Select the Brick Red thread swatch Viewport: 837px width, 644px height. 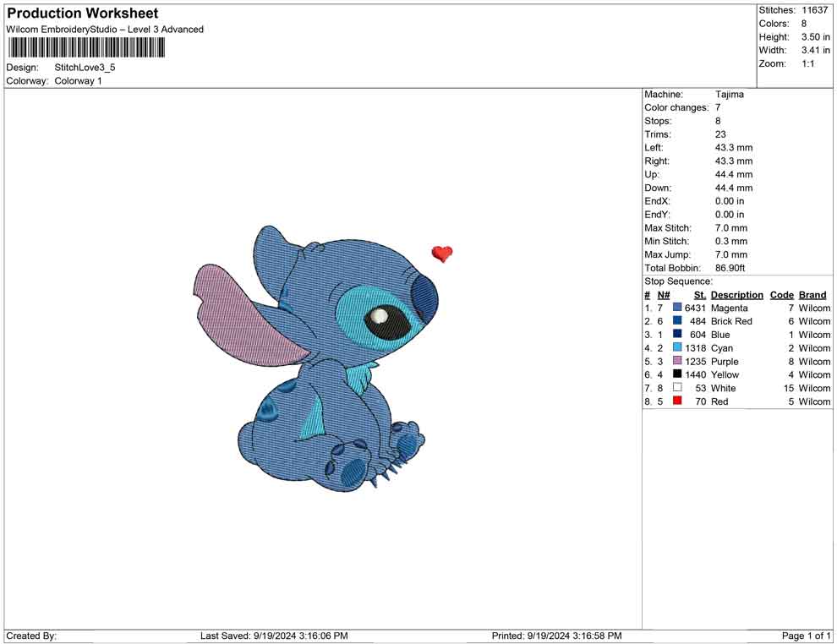[x=677, y=322]
